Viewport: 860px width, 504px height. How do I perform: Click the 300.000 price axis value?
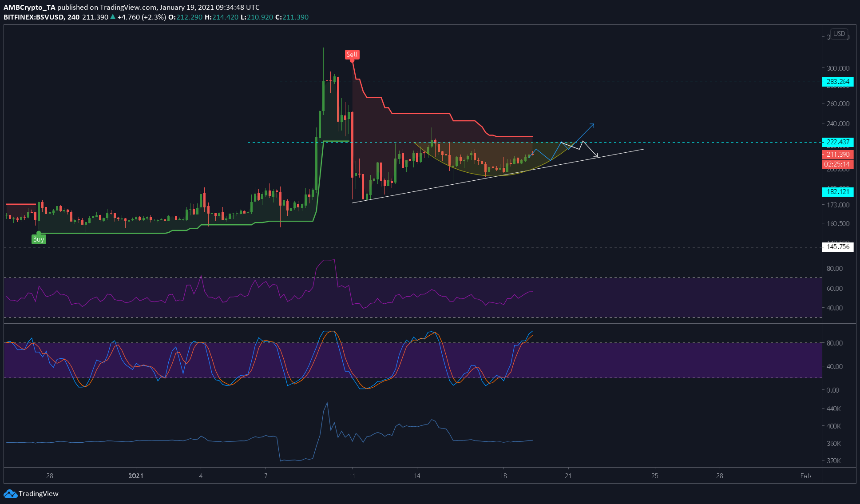coord(838,68)
